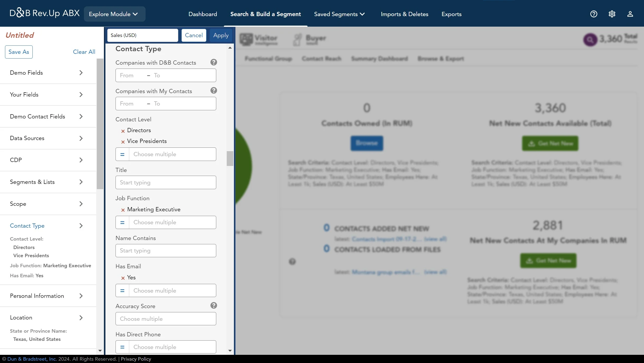Click the Save As button
This screenshot has width=644, height=363.
(x=19, y=52)
